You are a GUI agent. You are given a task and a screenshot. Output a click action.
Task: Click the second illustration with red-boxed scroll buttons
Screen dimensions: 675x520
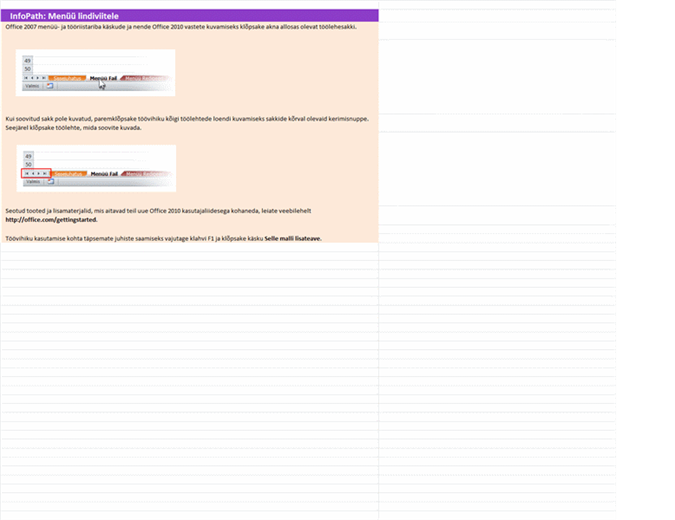96,168
